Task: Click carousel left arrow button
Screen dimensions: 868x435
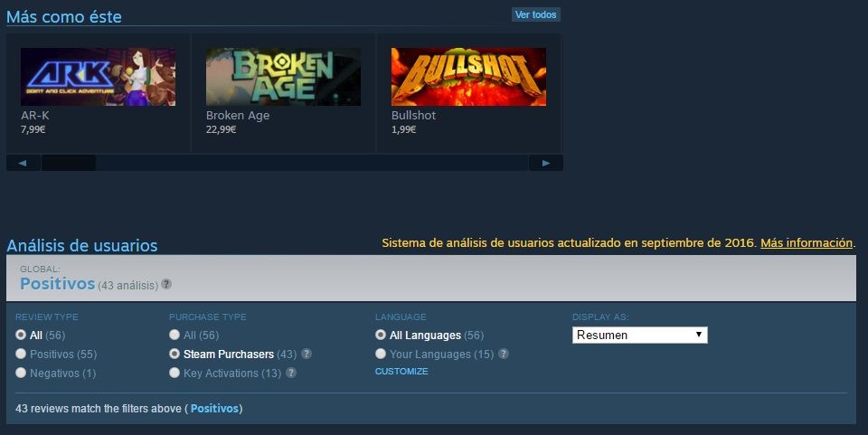Action: pyautogui.click(x=23, y=163)
